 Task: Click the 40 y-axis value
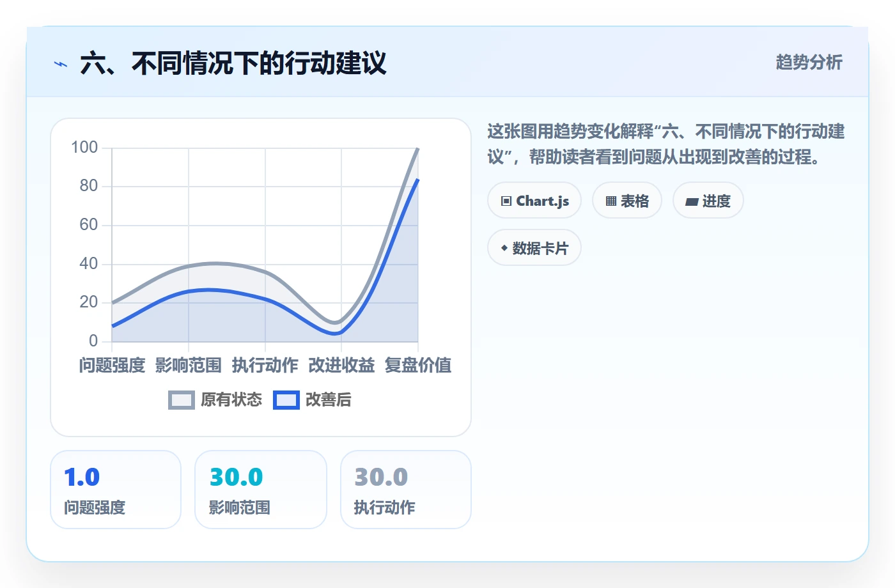click(89, 263)
